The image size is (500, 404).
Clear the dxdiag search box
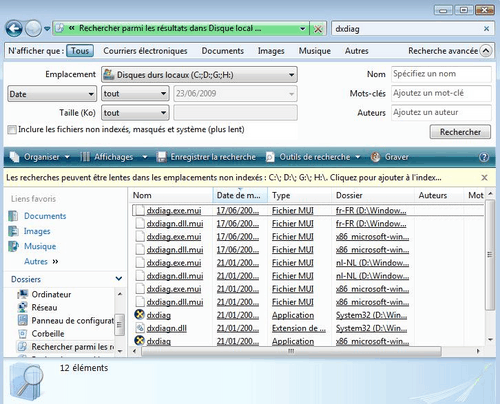486,29
